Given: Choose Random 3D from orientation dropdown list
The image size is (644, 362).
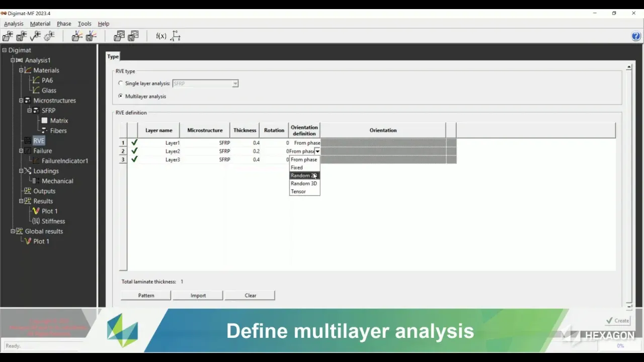Looking at the screenshot, I should (304, 184).
